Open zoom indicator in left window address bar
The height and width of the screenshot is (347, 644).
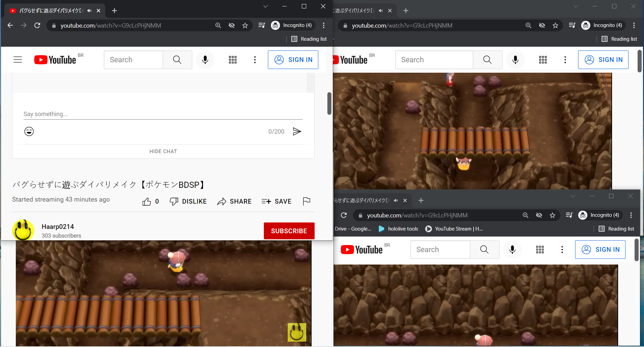pyautogui.click(x=218, y=25)
